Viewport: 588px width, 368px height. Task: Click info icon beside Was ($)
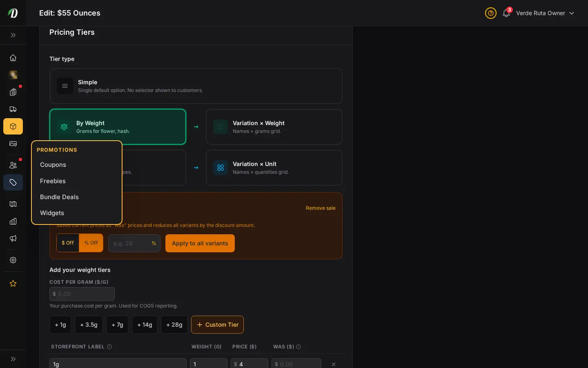(x=298, y=347)
